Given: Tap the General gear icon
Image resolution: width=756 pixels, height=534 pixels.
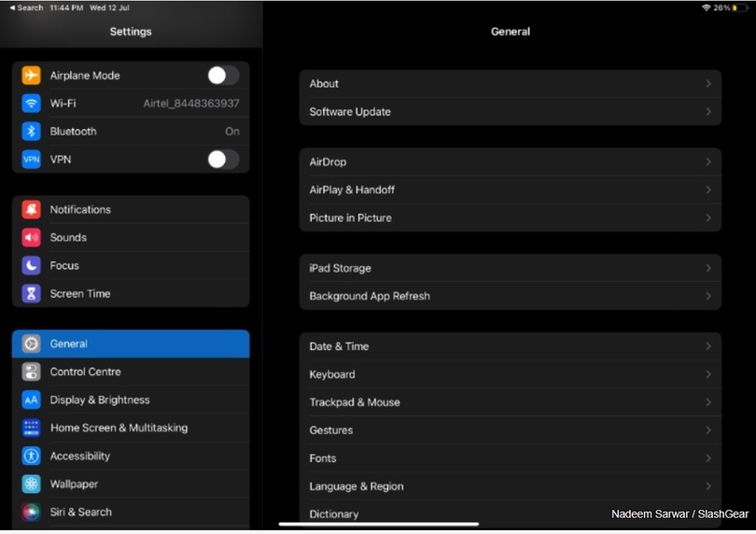Looking at the screenshot, I should tap(32, 344).
